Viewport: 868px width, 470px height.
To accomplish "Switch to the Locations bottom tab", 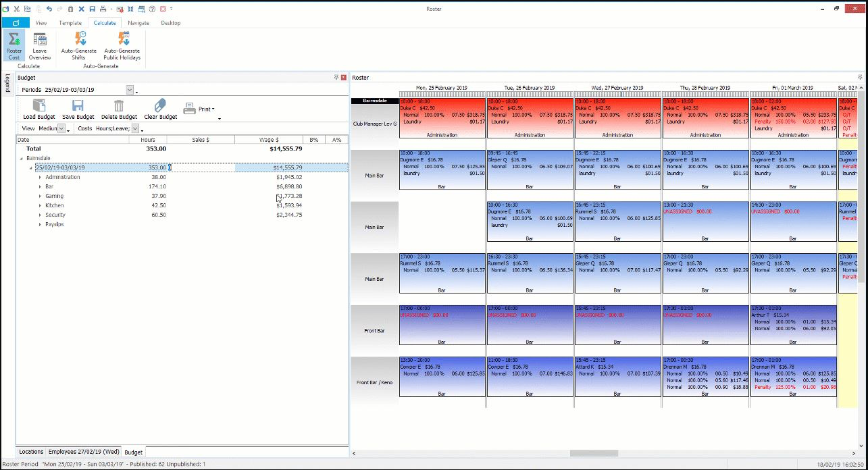I will 31,452.
